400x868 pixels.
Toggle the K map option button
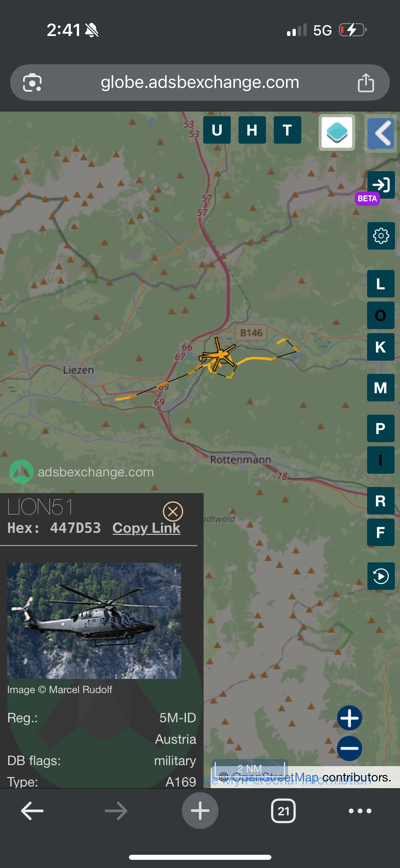pyautogui.click(x=381, y=347)
